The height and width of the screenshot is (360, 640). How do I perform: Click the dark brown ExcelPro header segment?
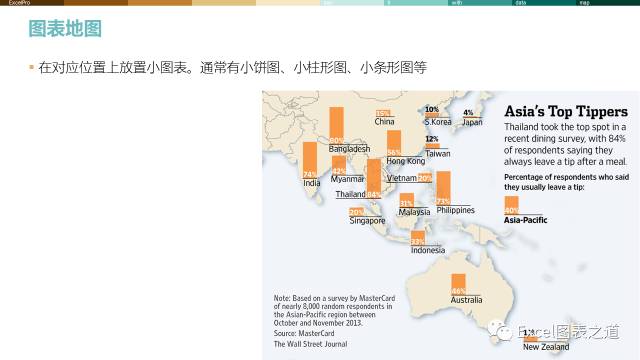pos(32,2)
